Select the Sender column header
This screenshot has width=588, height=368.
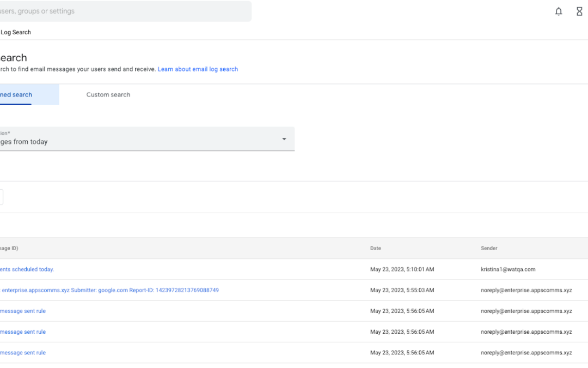[489, 248]
